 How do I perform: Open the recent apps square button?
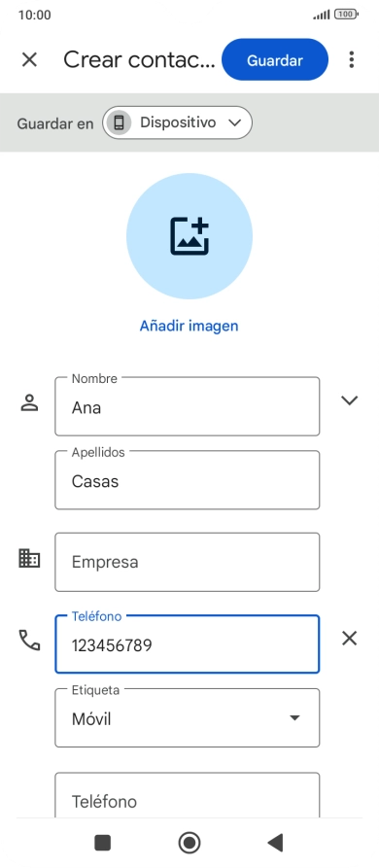click(103, 843)
